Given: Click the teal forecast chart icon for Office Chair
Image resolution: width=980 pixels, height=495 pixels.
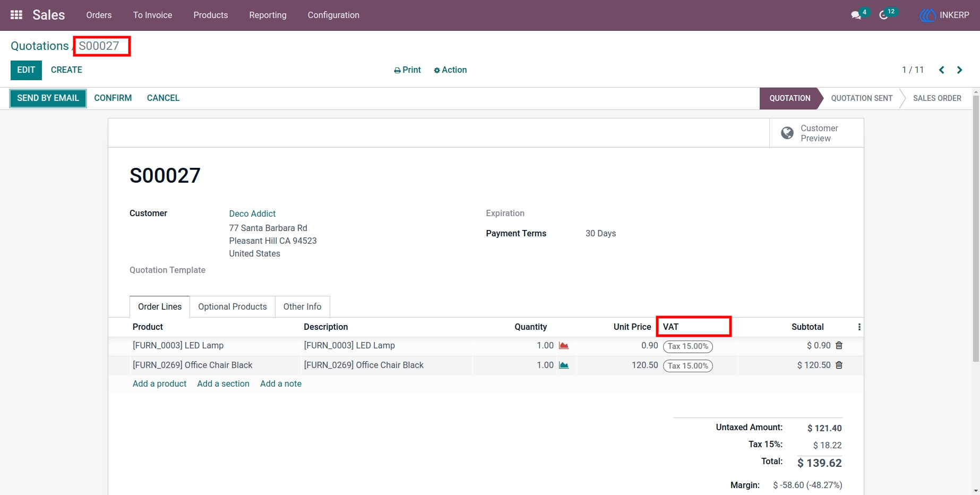Looking at the screenshot, I should point(564,365).
